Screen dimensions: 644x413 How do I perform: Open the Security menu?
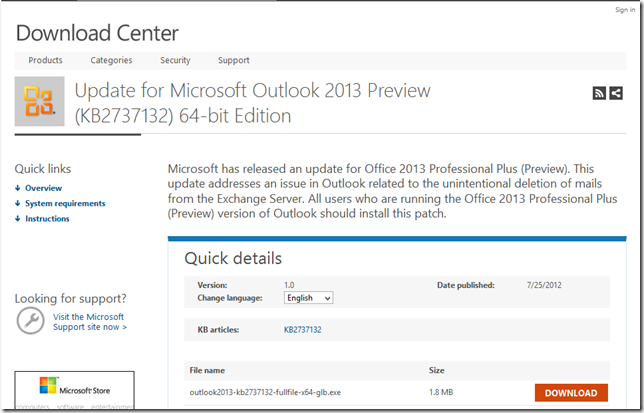coord(175,60)
